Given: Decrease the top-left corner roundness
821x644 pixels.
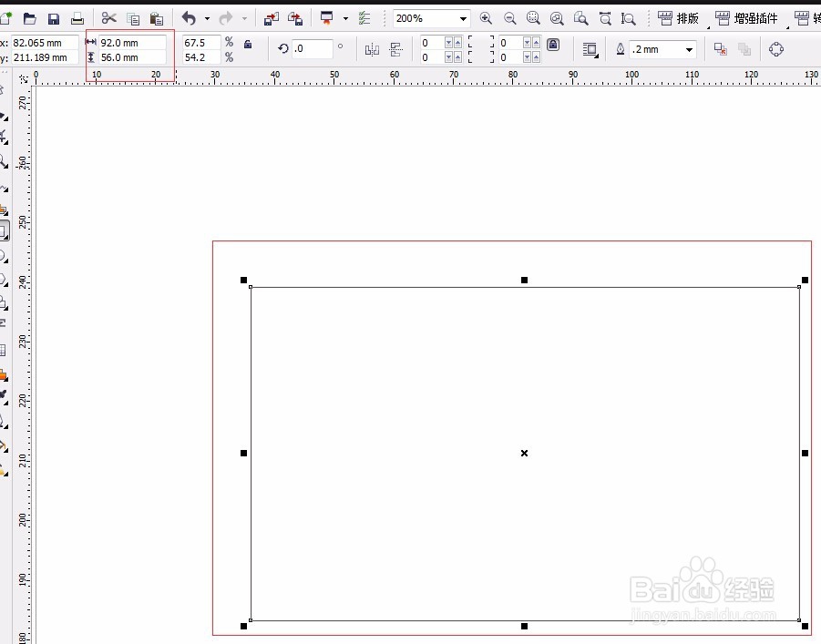Looking at the screenshot, I should [448, 43].
